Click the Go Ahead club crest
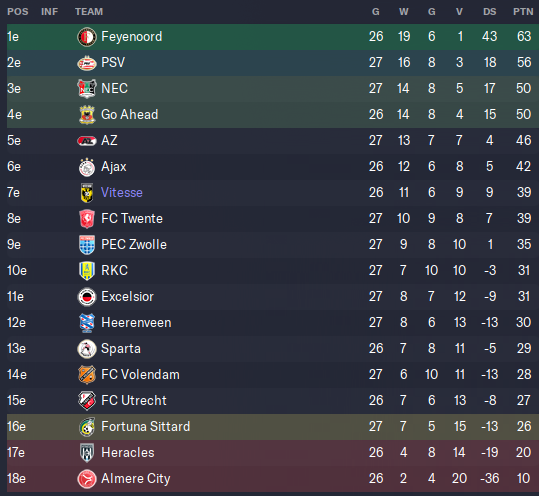Viewport: 539px width, 496px height. [87, 115]
